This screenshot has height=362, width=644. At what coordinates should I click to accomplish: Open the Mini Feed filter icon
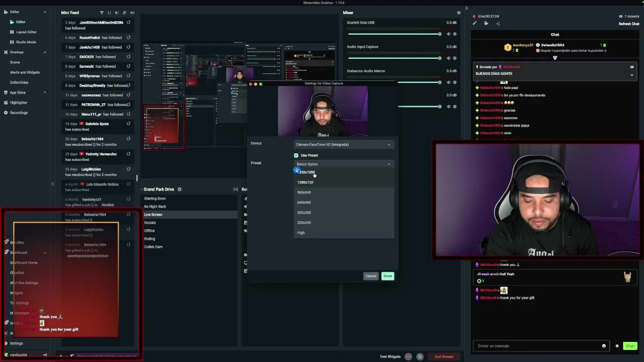click(102, 13)
